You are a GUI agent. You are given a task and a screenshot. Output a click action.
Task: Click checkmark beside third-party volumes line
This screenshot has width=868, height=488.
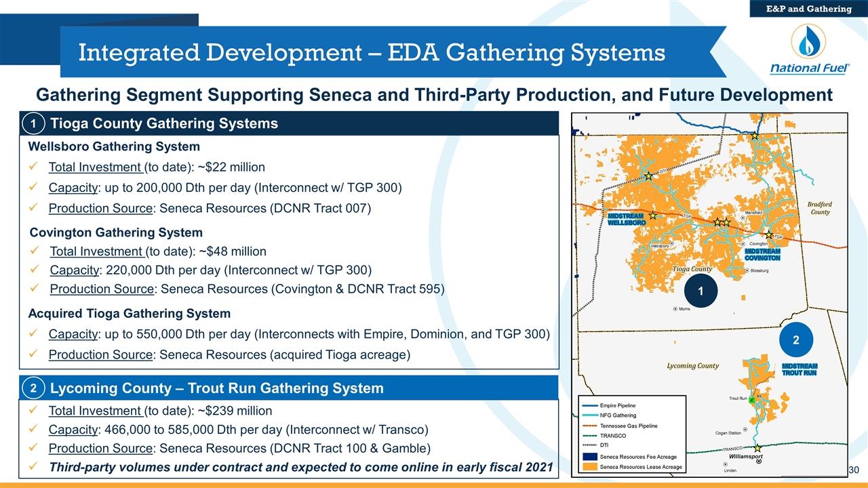click(x=34, y=468)
